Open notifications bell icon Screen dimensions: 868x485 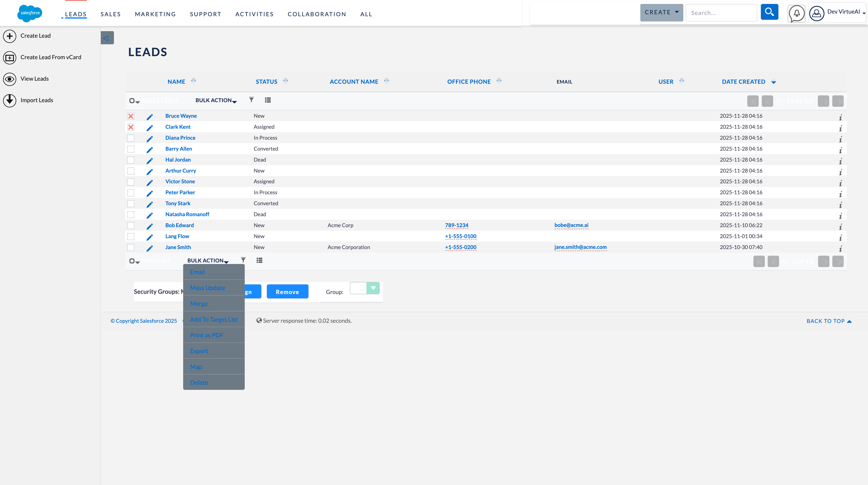click(x=797, y=14)
